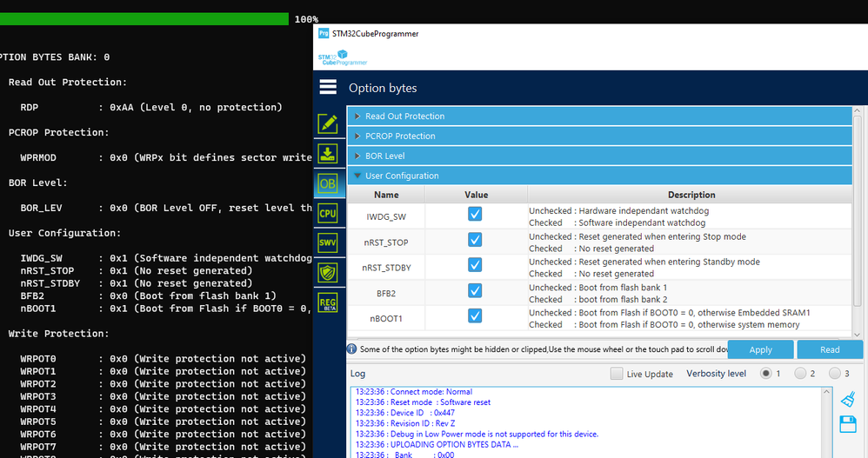Click the option bytes panel scrollbar
Screen dimensions: 868x458
point(857,210)
